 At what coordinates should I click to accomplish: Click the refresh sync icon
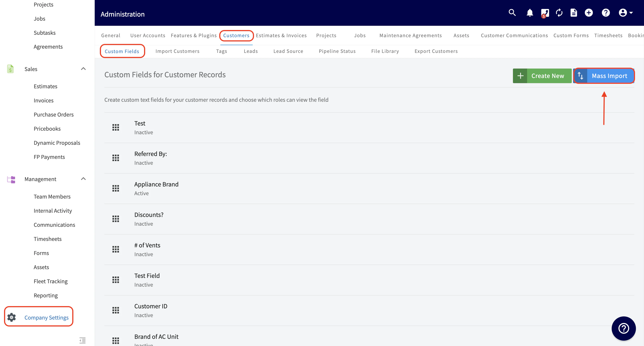click(x=559, y=13)
